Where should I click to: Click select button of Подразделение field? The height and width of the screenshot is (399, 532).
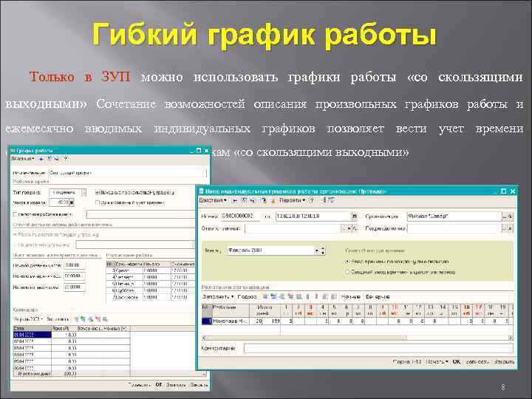505,228
